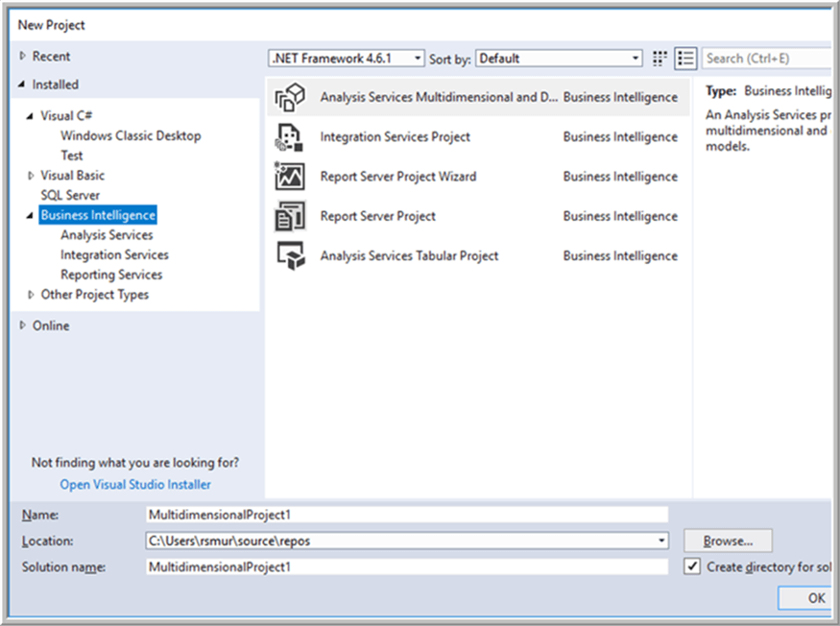840x626 pixels.
Task: Click the Visual C# label
Action: 66,116
